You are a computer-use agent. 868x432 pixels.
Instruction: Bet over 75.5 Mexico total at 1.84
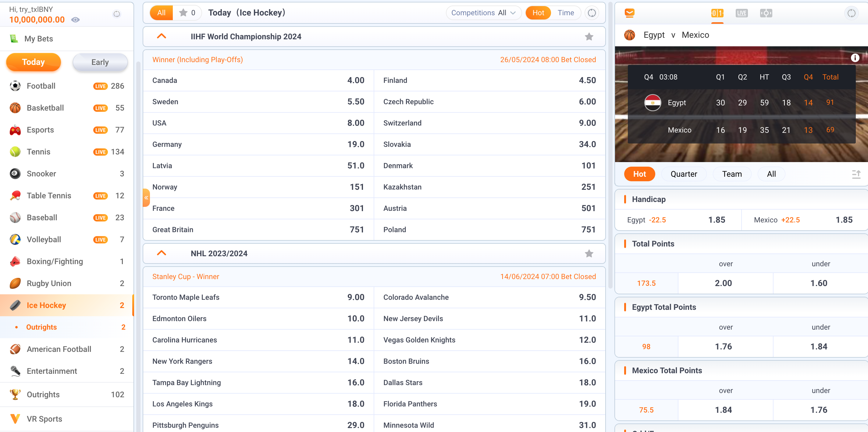[x=725, y=409]
